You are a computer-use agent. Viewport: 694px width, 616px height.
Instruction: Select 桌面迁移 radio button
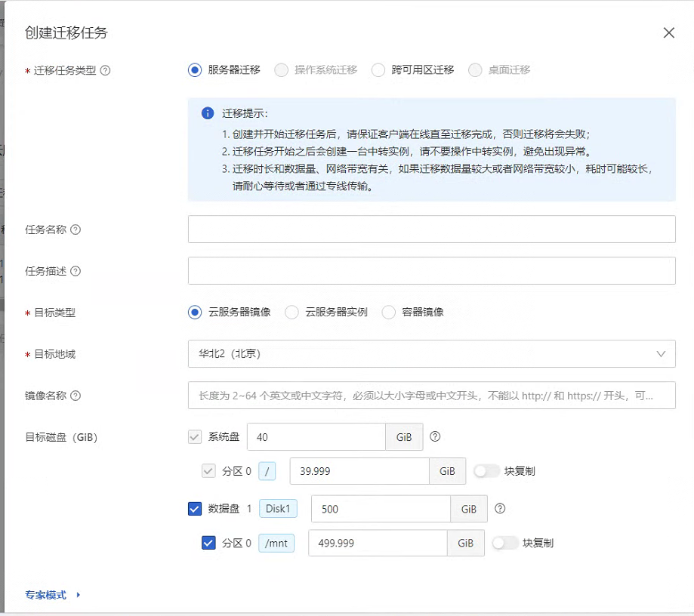click(475, 70)
